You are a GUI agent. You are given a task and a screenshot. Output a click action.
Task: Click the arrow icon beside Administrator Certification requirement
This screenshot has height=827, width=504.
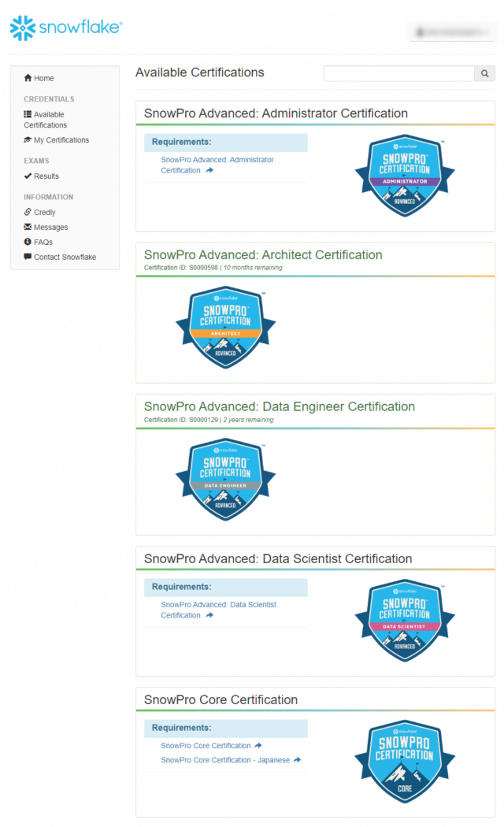209,170
